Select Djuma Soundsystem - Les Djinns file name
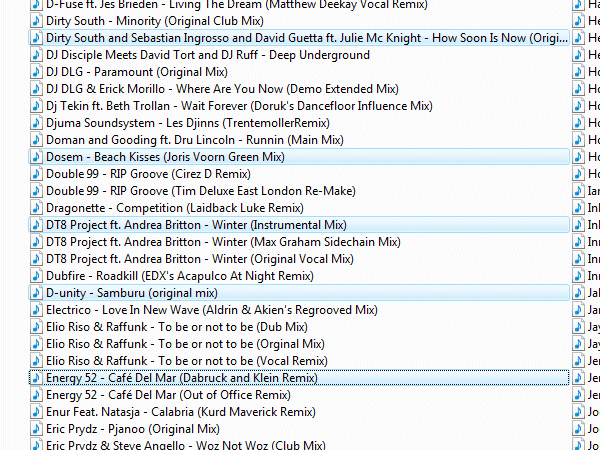 188,123
